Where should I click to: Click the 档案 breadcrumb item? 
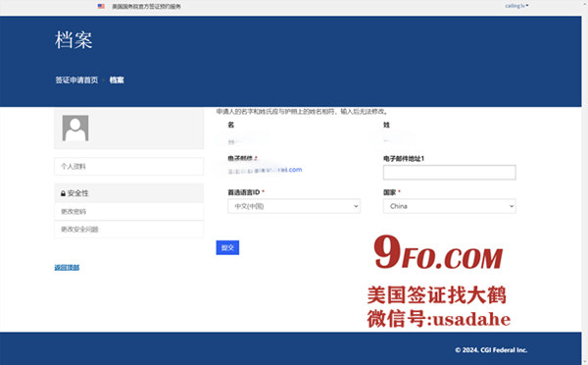[117, 80]
